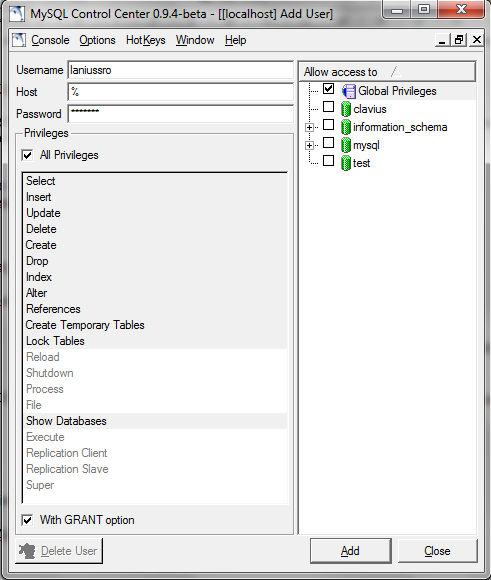Select the Drop privilege
Image resolution: width=491 pixels, height=580 pixels.
pyautogui.click(x=155, y=261)
